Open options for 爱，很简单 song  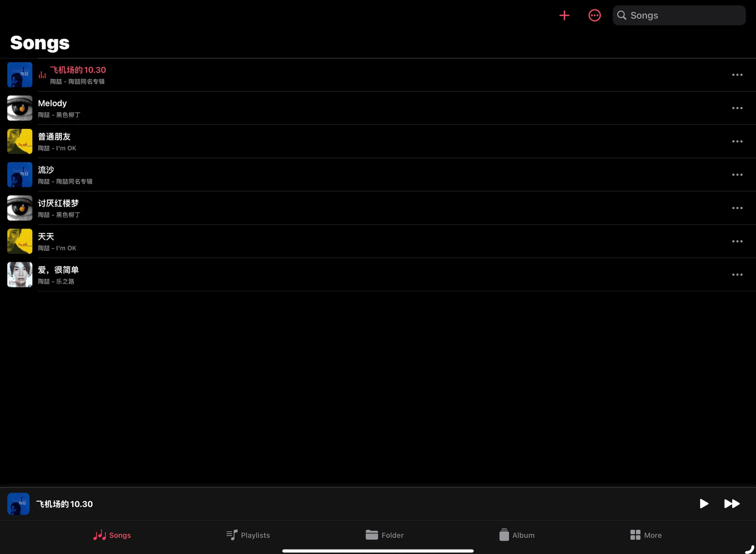pos(737,274)
